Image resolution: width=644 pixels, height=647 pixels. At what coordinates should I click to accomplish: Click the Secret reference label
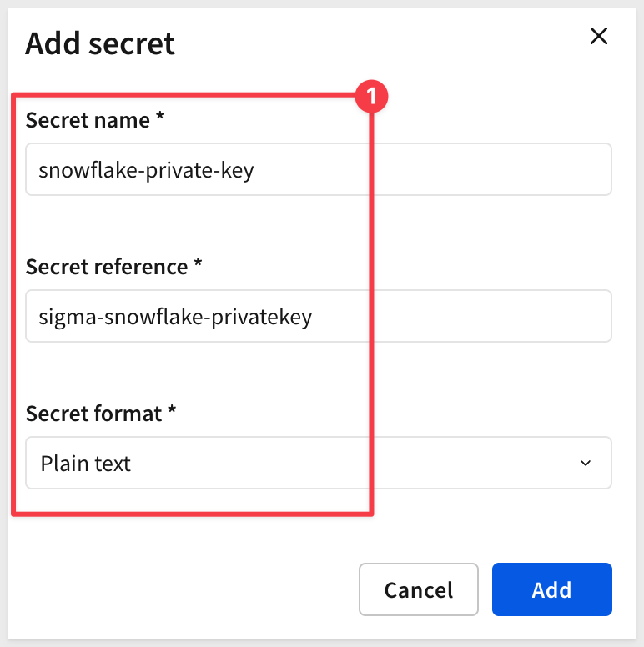[107, 267]
